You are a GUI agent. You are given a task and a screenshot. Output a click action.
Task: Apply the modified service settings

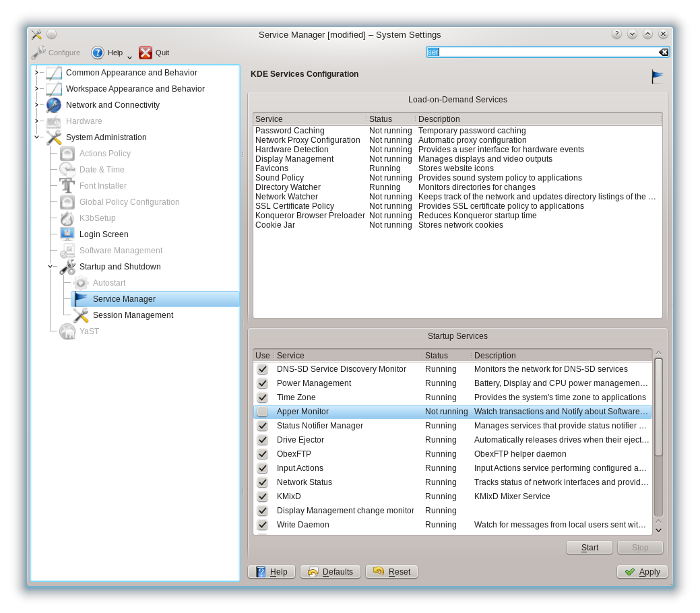coord(642,571)
